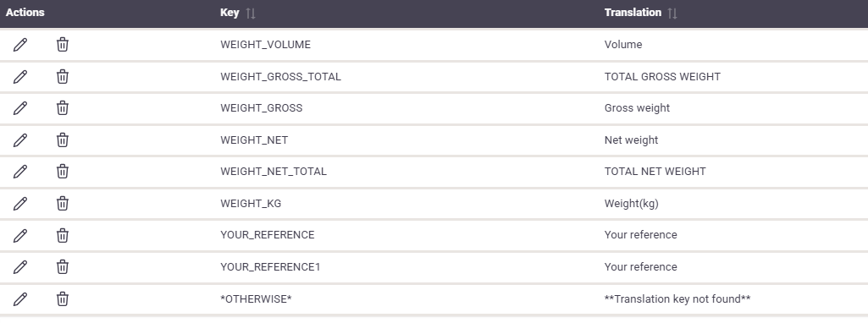Edit the YOUR_REFERENCE key
This screenshot has height=323, width=868.
pos(20,235)
